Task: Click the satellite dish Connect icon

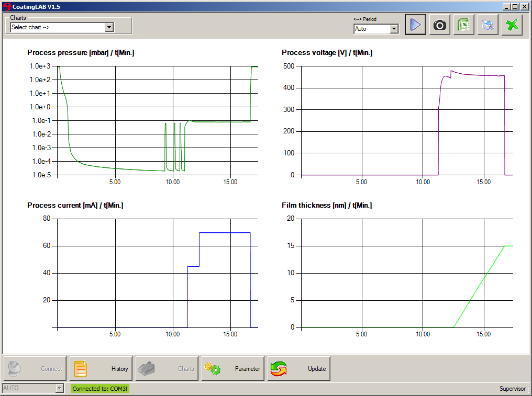Action: 14,369
